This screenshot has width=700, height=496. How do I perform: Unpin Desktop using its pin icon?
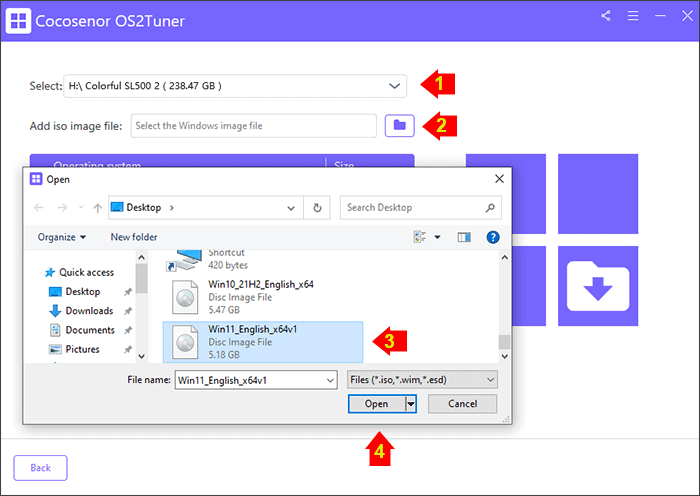[128, 292]
